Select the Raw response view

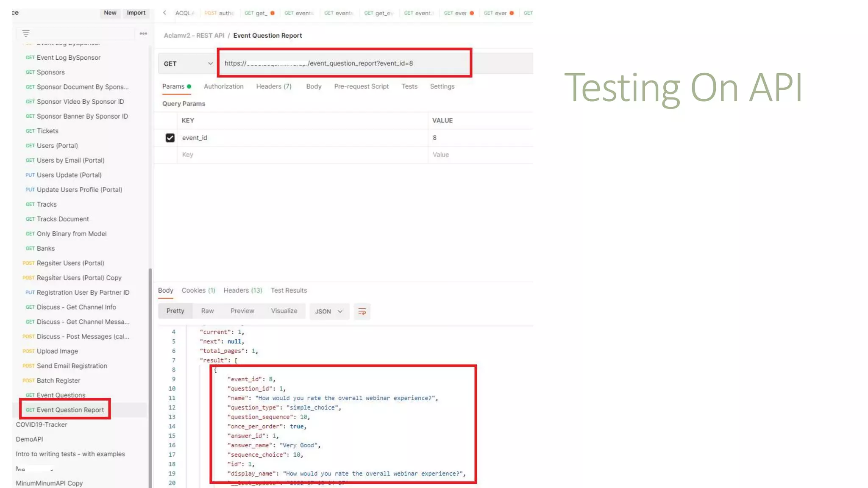pos(207,311)
